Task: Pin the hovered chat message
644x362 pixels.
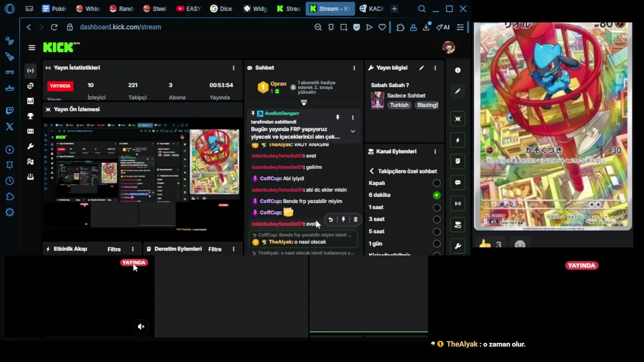Action: click(343, 220)
